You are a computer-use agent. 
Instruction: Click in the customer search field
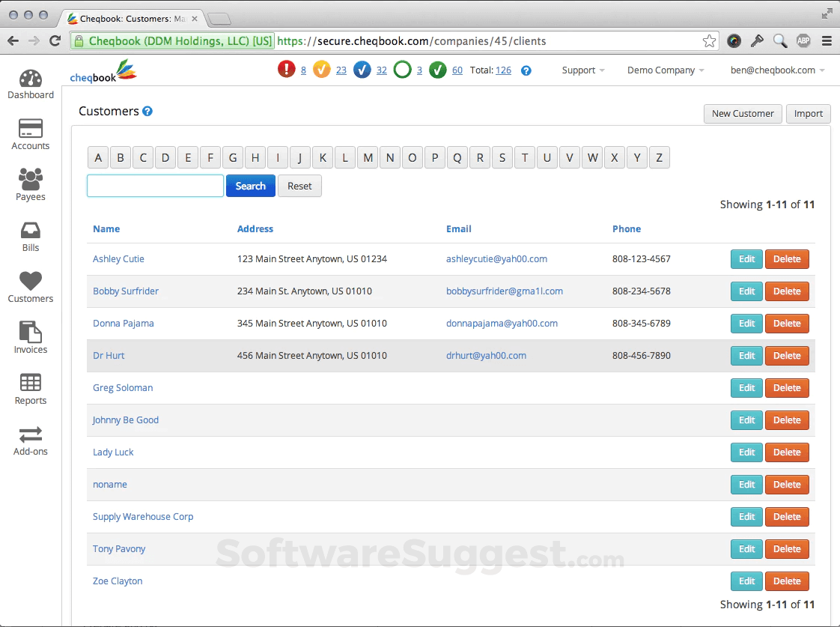click(x=154, y=185)
